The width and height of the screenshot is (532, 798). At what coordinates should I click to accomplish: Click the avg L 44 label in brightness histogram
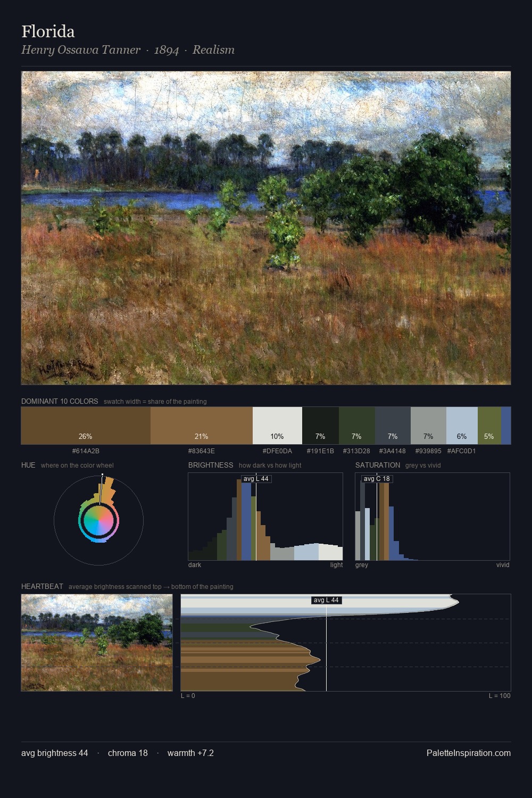(x=256, y=479)
